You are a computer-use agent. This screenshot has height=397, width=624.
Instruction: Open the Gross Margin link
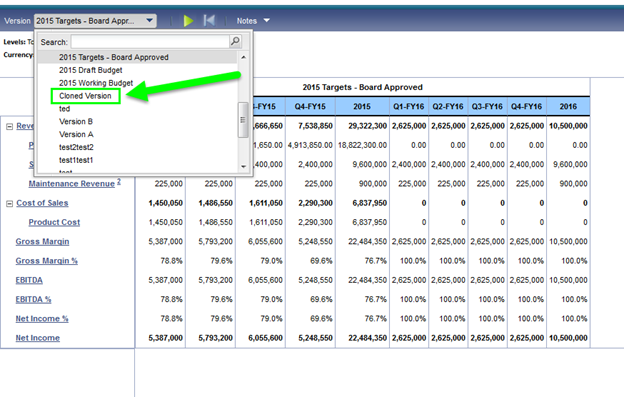(42, 241)
